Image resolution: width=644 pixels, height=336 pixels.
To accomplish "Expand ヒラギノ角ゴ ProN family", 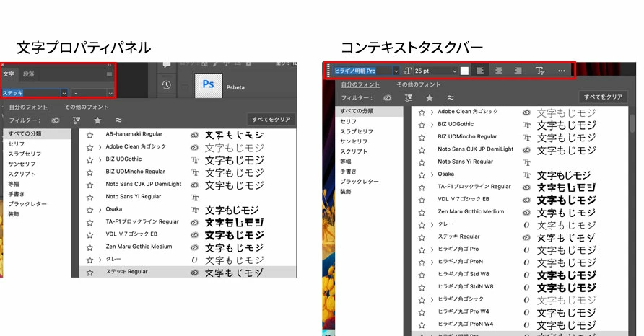I will 432,262.
